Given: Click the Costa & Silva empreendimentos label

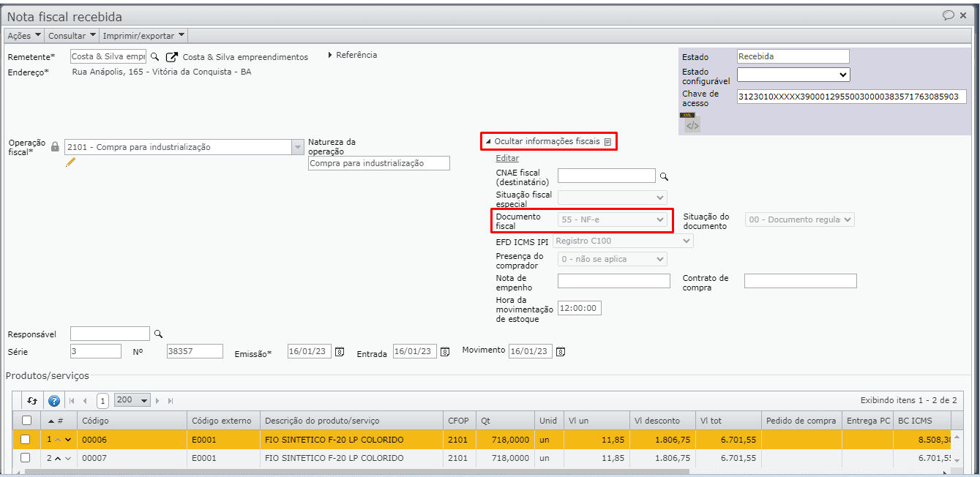Looking at the screenshot, I should pyautogui.click(x=245, y=57).
